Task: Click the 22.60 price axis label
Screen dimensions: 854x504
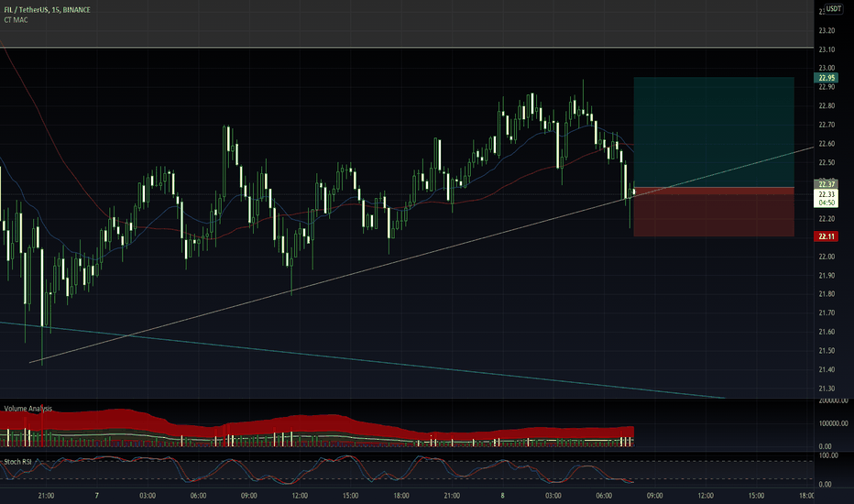Action: pos(827,144)
